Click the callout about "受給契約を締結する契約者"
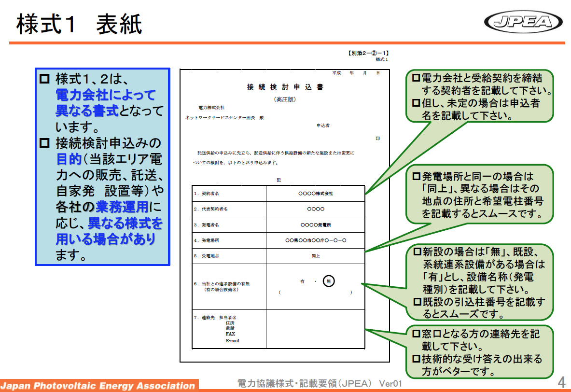Image resolution: width=571 pixels, height=392 pixels. pyautogui.click(x=480, y=96)
